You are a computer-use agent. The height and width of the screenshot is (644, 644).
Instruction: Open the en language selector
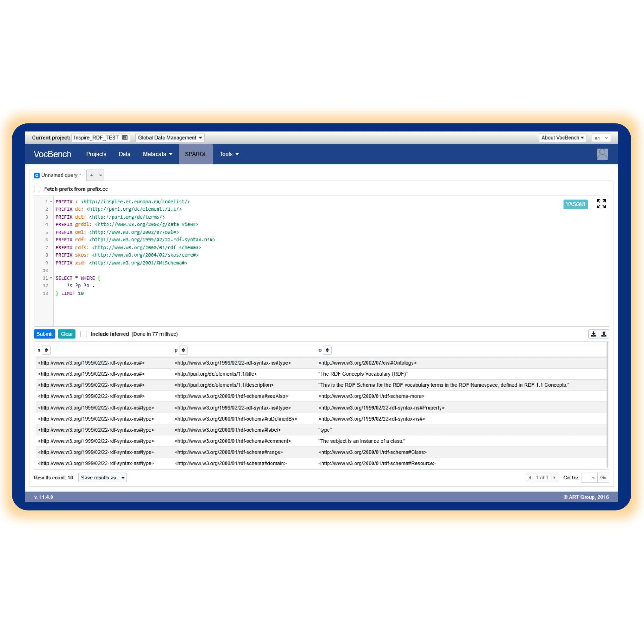(601, 138)
